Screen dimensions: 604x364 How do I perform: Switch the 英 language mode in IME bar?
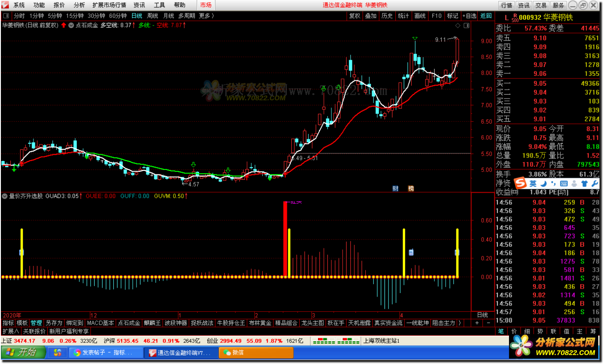(533, 184)
